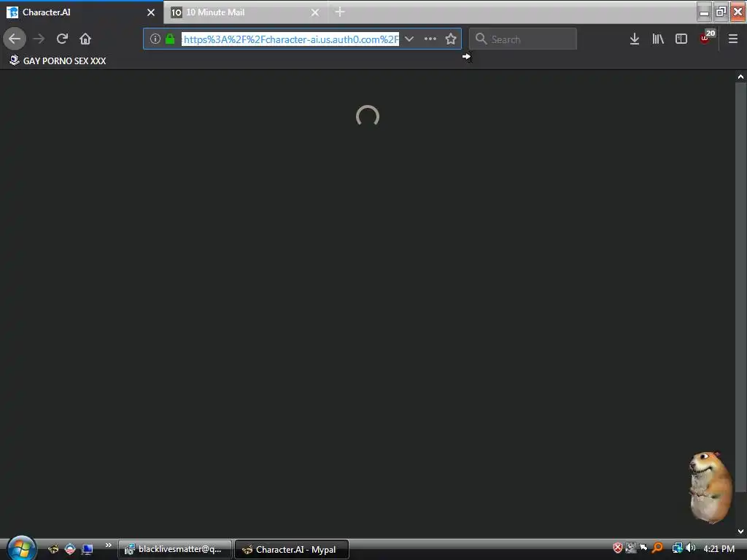
Task: Click Show Desktop quick launch icon
Action: pos(87,549)
